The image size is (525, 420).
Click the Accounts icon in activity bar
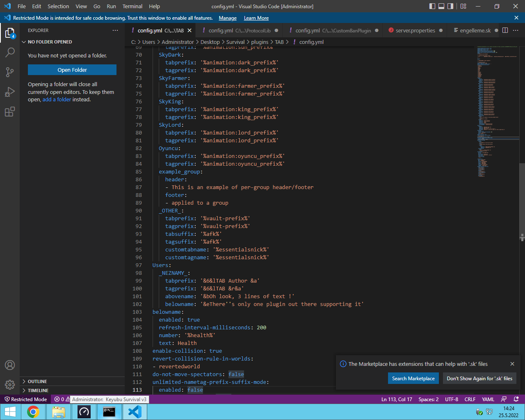pyautogui.click(x=10, y=365)
